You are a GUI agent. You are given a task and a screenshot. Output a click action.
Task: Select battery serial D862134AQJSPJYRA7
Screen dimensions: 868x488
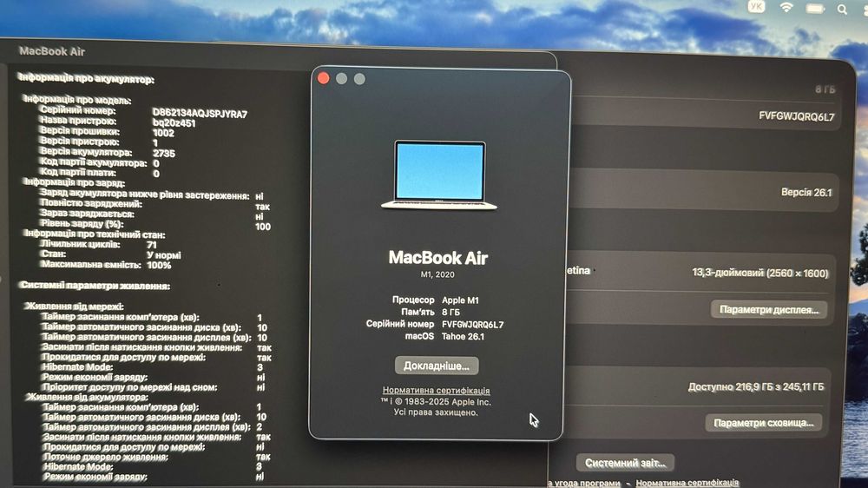200,114
